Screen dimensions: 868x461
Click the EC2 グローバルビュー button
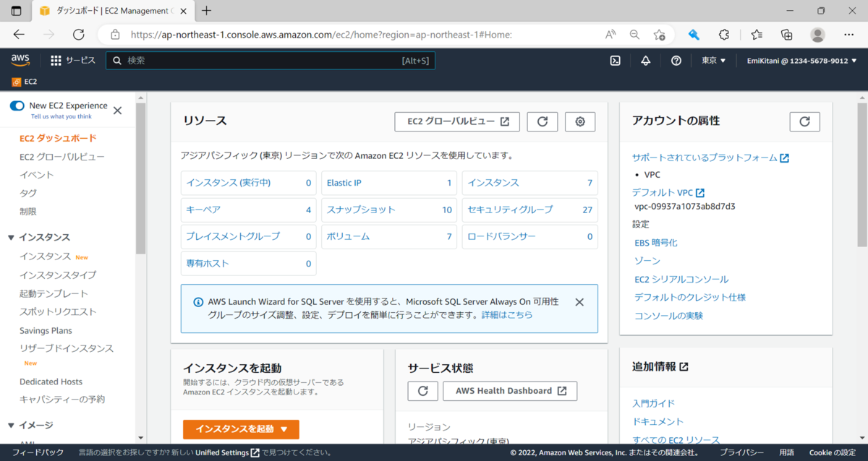(x=457, y=122)
